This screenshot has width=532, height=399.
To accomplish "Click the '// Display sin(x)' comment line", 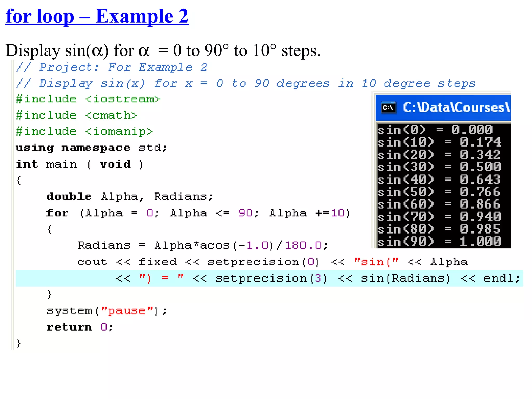I will (245, 84).
